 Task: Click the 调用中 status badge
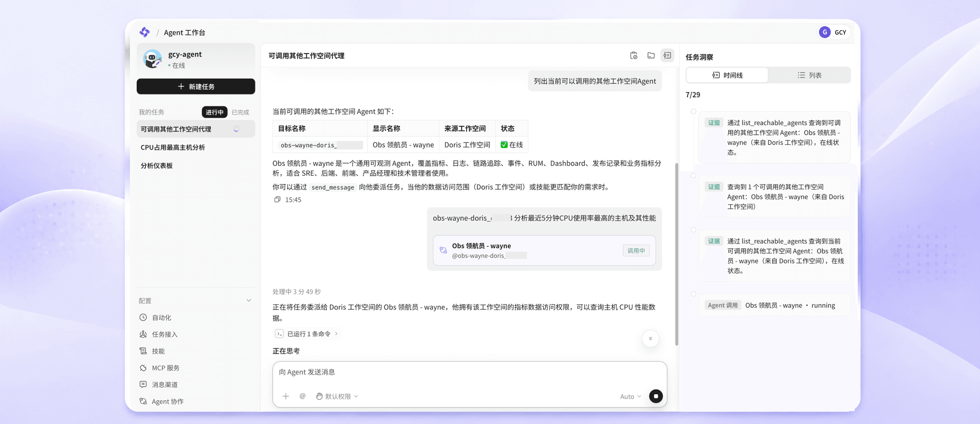[636, 250]
